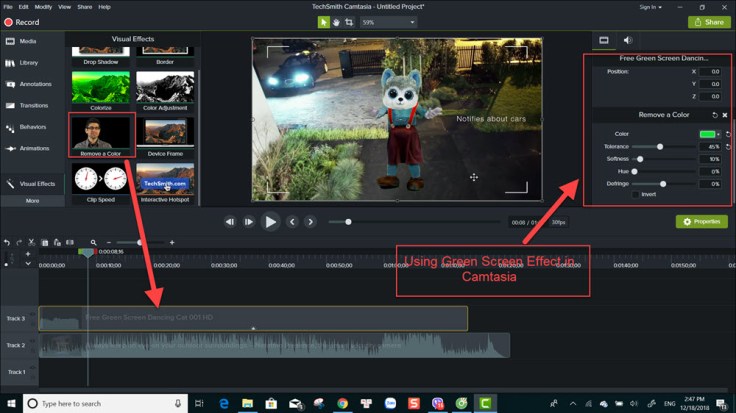Activate the hand pan tool
Screen dimensions: 736x413
336,22
